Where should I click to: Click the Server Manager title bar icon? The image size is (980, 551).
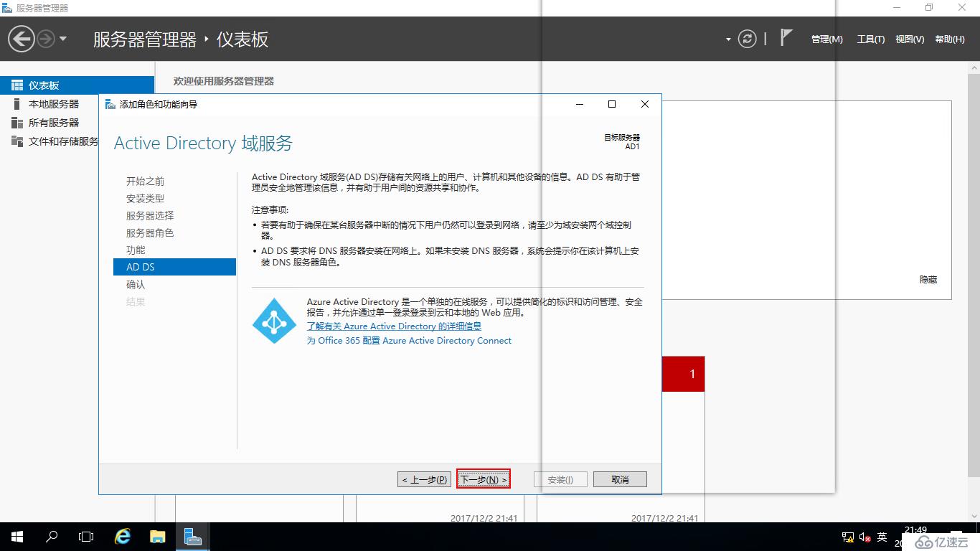pos(7,8)
